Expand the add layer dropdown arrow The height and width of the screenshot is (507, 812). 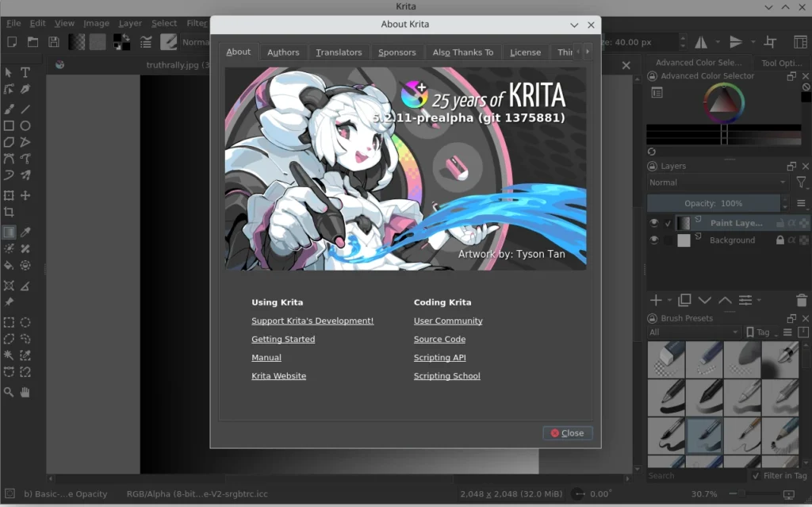point(669,300)
